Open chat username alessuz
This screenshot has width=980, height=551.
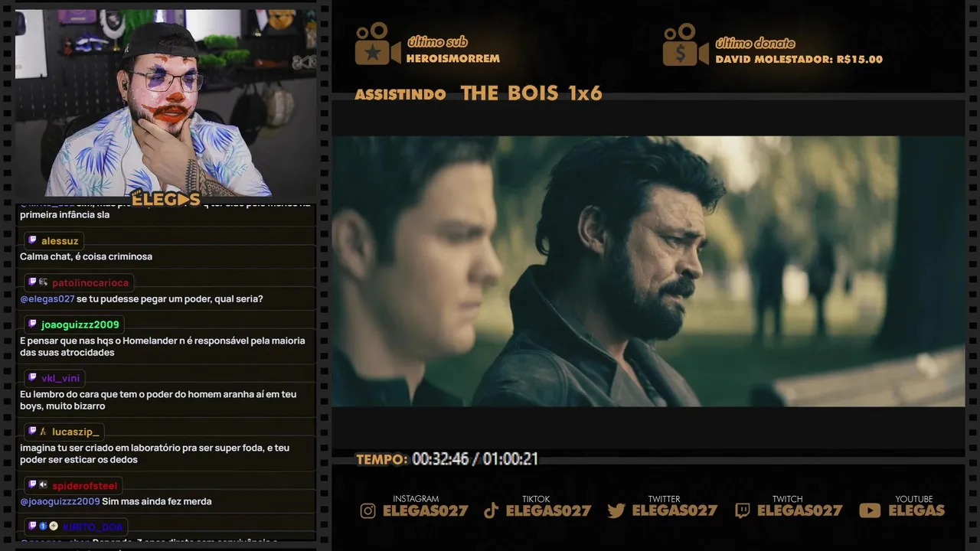pos(60,241)
